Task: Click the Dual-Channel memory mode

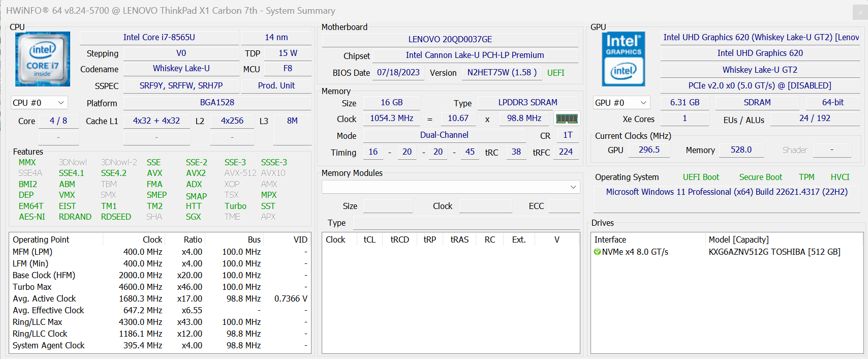Action: [444, 135]
